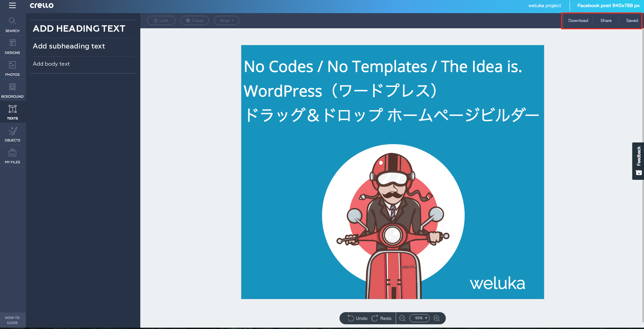Click the Saved status indicator

coord(632,21)
